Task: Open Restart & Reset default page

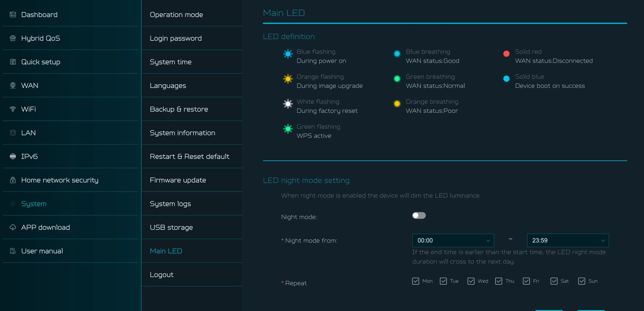Action: (x=189, y=156)
